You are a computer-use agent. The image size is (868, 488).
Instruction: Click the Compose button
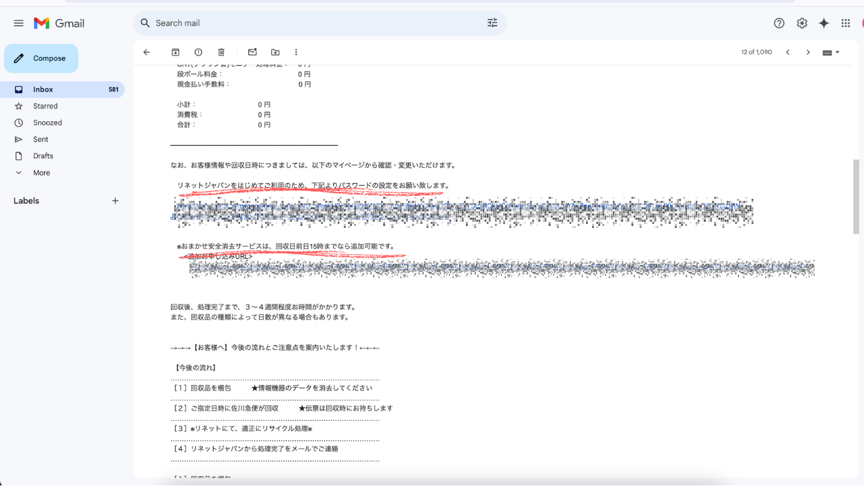pos(41,58)
